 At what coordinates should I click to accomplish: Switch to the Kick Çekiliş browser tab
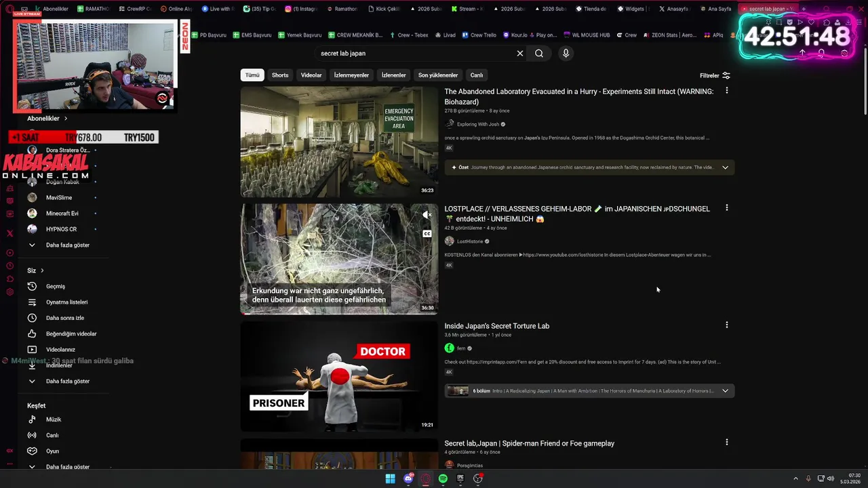(384, 9)
